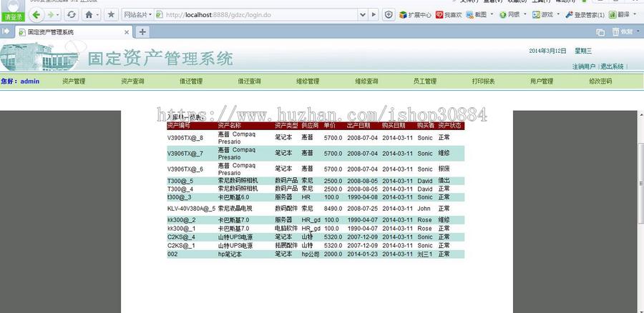Click the 退出系统 exit system link
This screenshot has height=313, width=644.
612,66
